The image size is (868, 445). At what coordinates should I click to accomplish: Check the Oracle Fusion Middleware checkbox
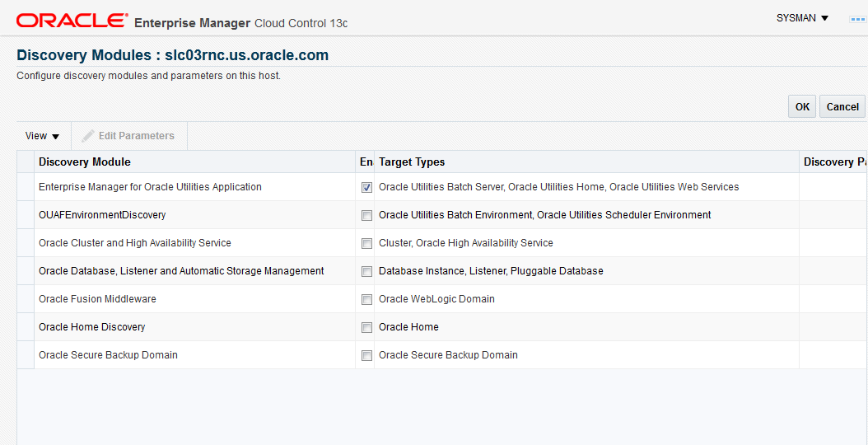pos(366,300)
